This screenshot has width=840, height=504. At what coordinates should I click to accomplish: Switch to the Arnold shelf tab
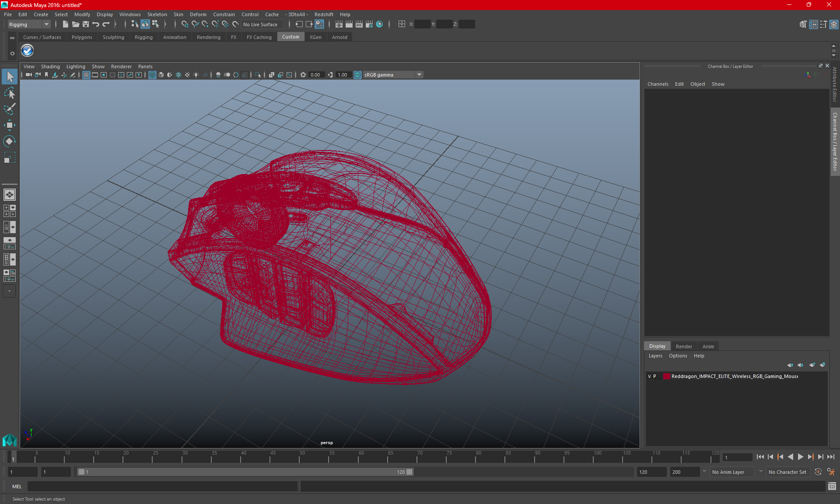coord(339,37)
